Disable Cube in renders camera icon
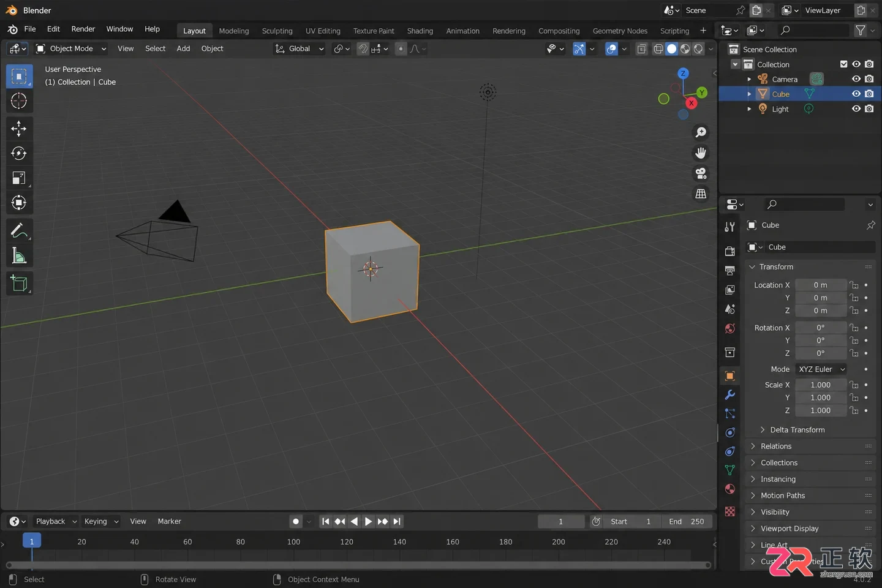 pyautogui.click(x=869, y=94)
